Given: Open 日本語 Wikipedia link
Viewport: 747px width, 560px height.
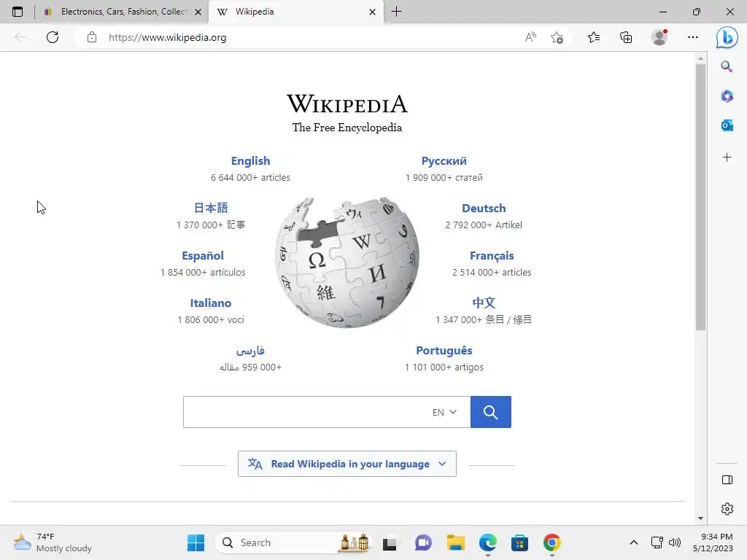Looking at the screenshot, I should [211, 208].
